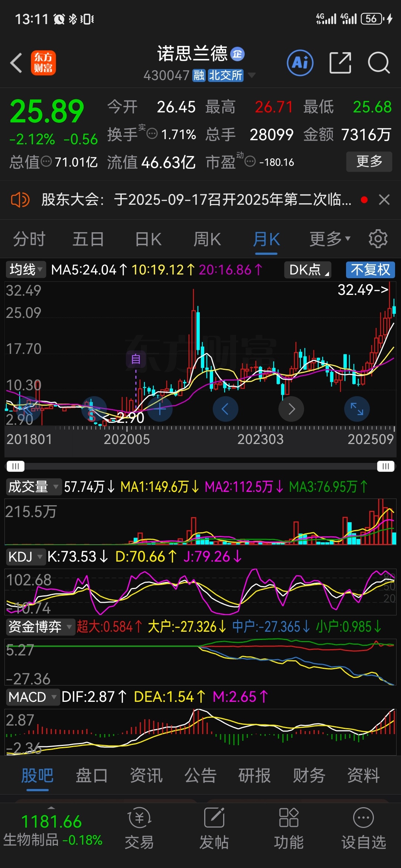Select the 股吧 bottom tab
The height and width of the screenshot is (868, 401).
[38, 776]
